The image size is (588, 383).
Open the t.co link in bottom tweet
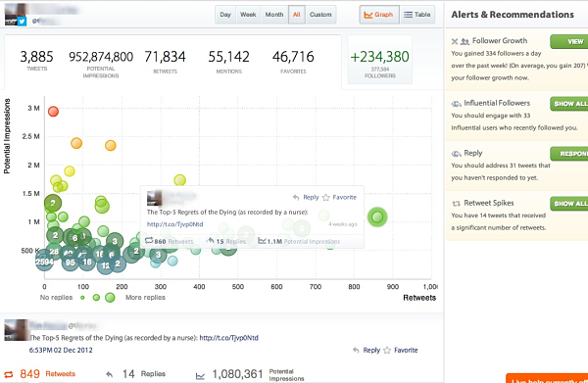tap(228, 338)
